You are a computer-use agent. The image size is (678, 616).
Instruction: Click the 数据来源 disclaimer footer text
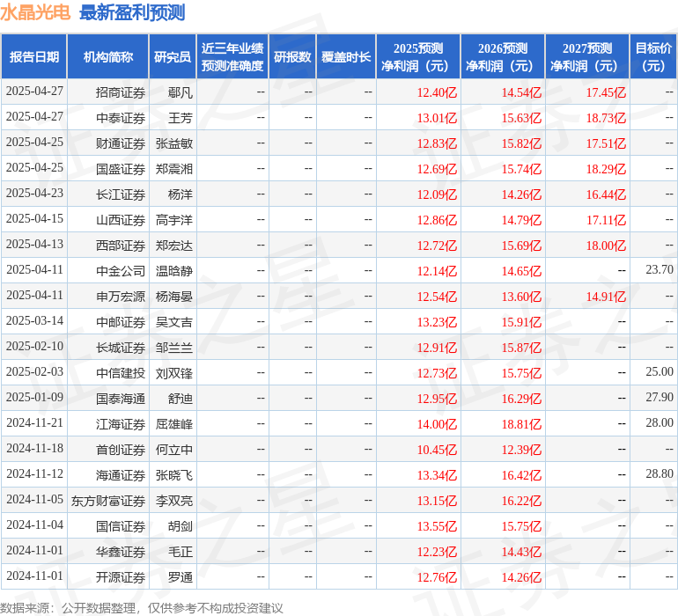[x=141, y=607]
